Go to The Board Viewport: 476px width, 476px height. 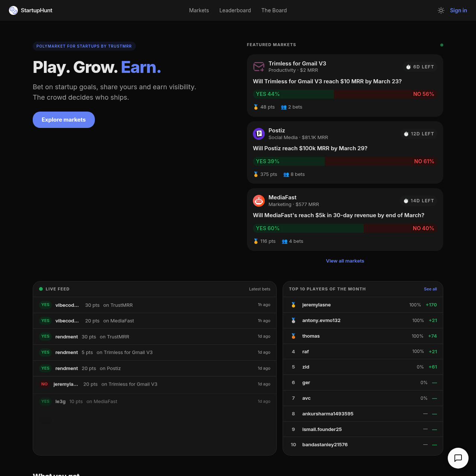click(274, 10)
